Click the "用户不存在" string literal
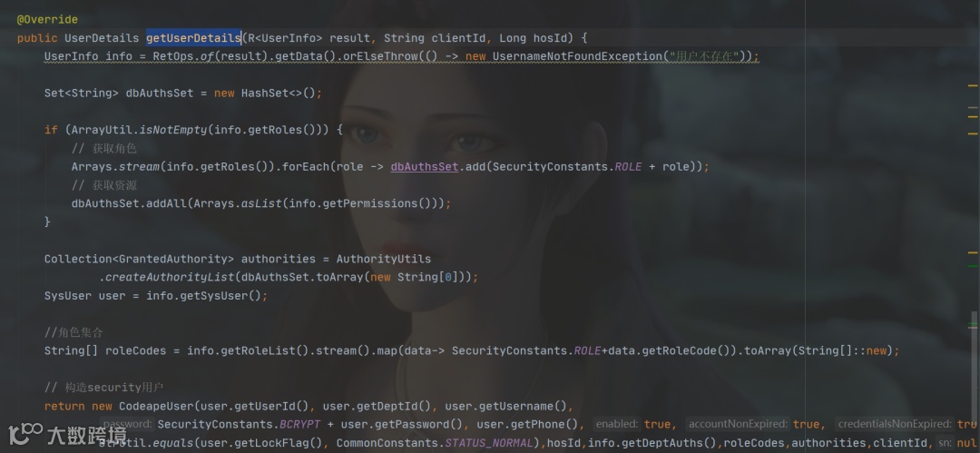The width and height of the screenshot is (980, 453). pyautogui.click(x=704, y=57)
